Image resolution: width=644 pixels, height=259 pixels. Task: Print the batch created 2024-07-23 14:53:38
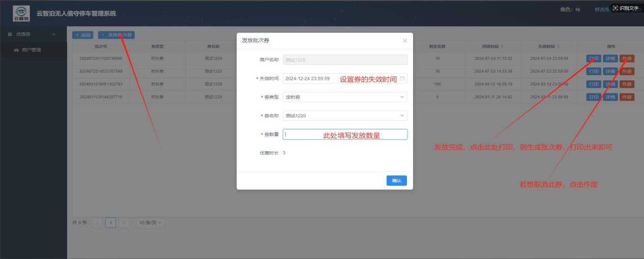(x=594, y=71)
